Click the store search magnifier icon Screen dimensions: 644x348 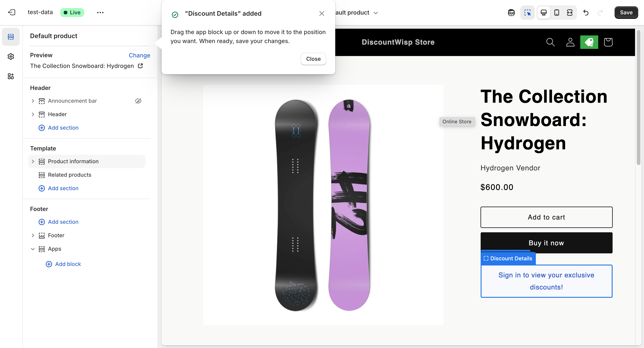550,42
